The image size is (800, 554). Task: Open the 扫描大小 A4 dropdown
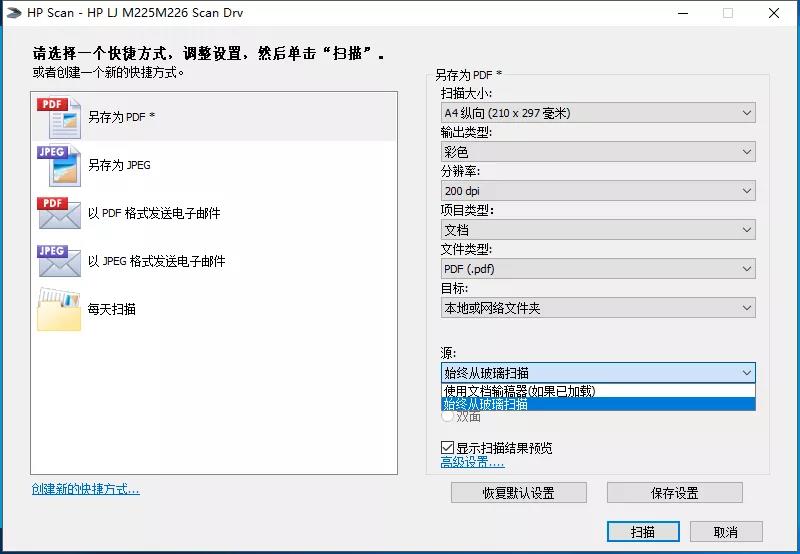(598, 113)
